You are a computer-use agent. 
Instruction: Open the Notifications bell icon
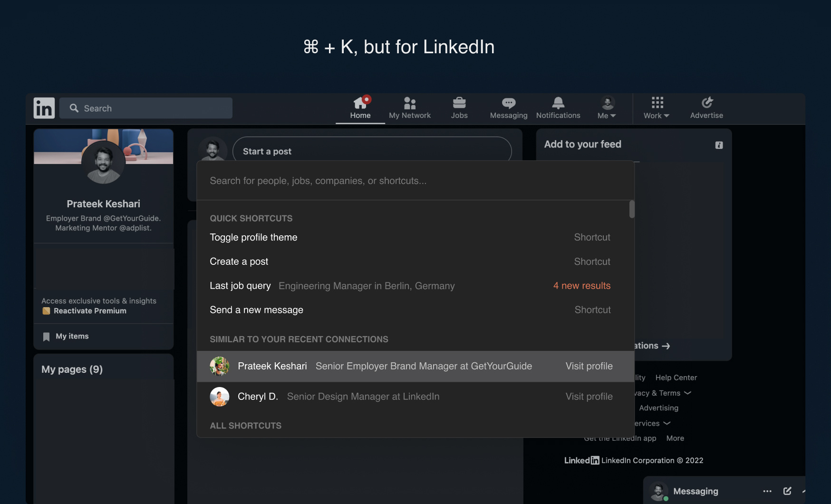[558, 103]
